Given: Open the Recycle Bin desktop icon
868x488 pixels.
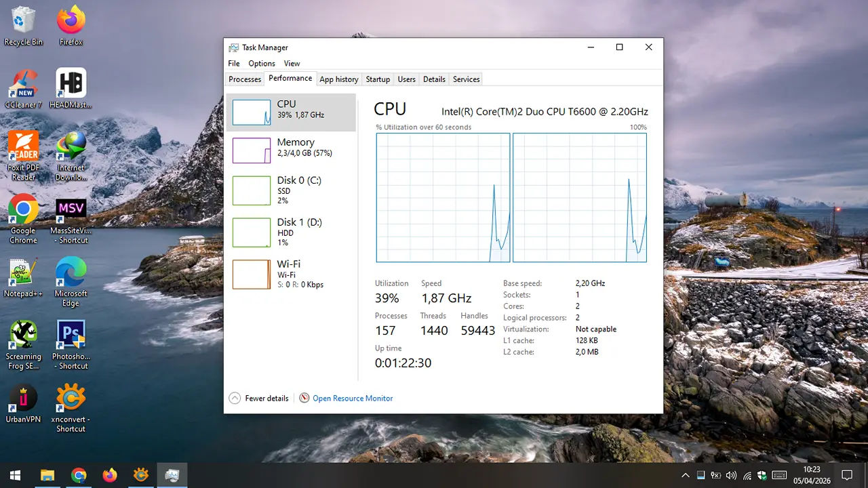Looking at the screenshot, I should [x=23, y=26].
